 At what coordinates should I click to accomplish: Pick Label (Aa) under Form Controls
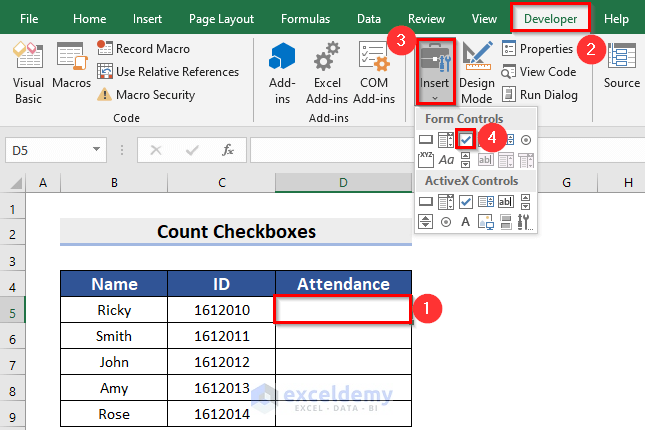[x=446, y=160]
